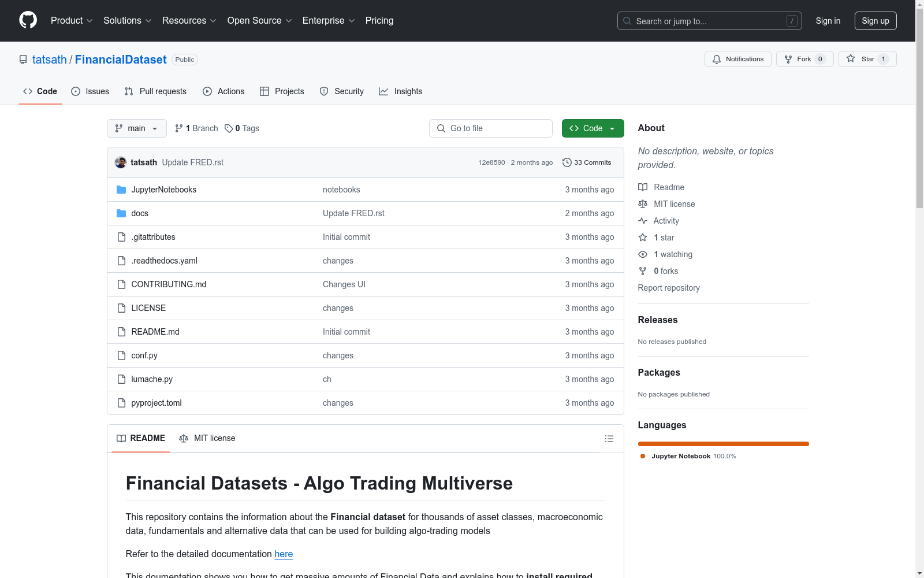Image resolution: width=924 pixels, height=578 pixels.
Task: Open the JupyterNotebooks folder icon
Action: coord(121,190)
